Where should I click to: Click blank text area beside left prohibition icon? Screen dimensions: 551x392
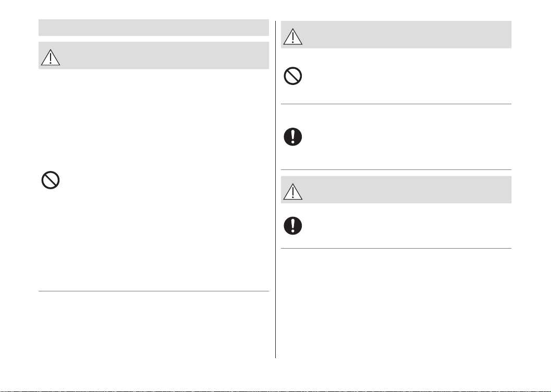click(x=166, y=180)
